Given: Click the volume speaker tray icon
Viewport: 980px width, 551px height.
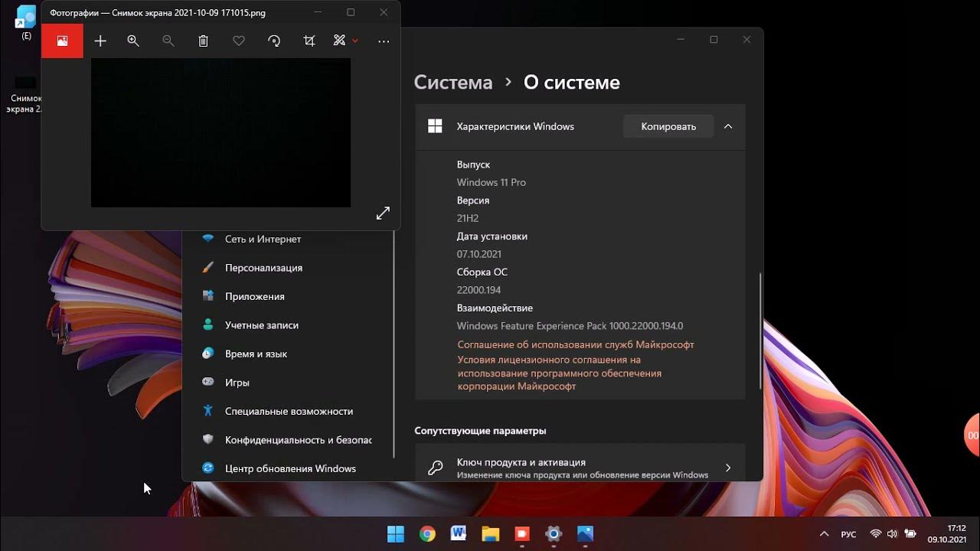Looking at the screenshot, I should coord(892,534).
